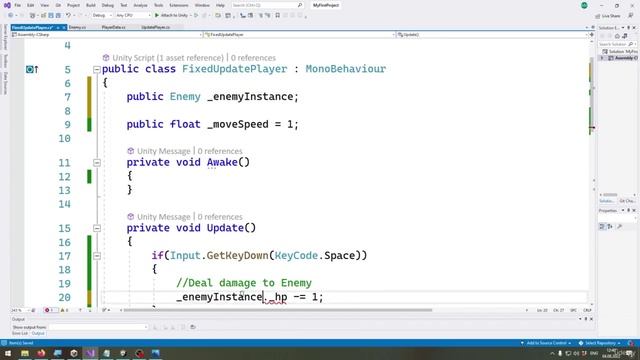Click Unity Message CodeLens above Update
The image size is (640, 360).
click(x=163, y=217)
